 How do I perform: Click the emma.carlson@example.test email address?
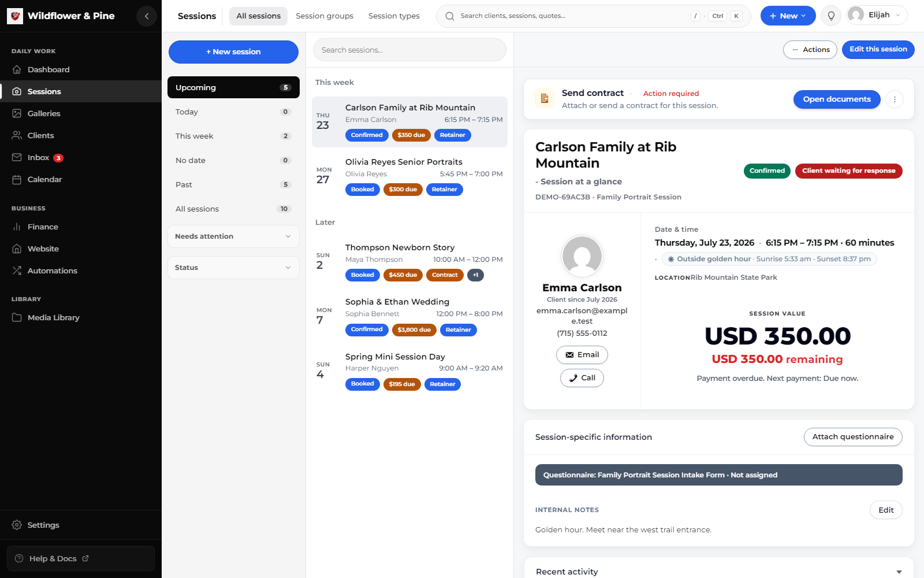pos(582,316)
